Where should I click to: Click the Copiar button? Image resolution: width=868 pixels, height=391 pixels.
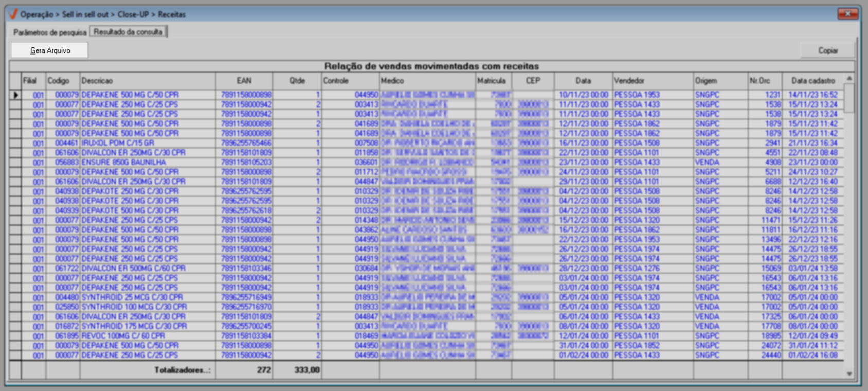[x=828, y=50]
